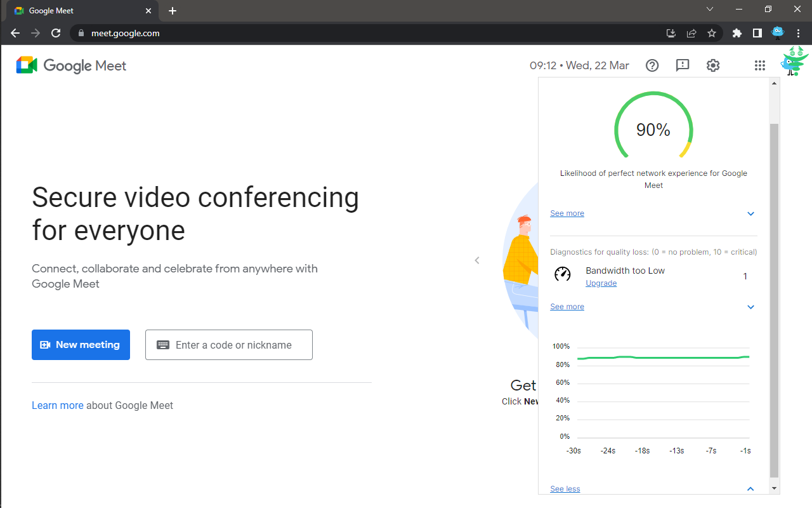Open the Help question mark icon

pyautogui.click(x=652, y=65)
